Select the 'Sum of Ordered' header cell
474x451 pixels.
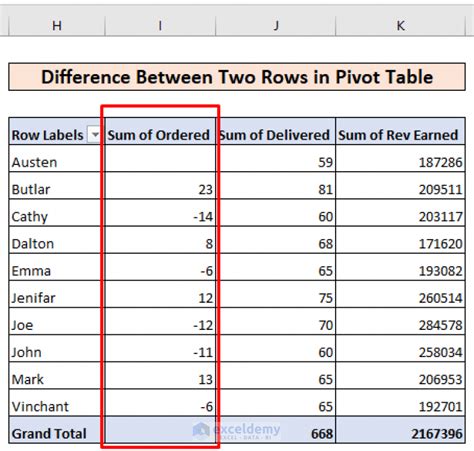160,131
